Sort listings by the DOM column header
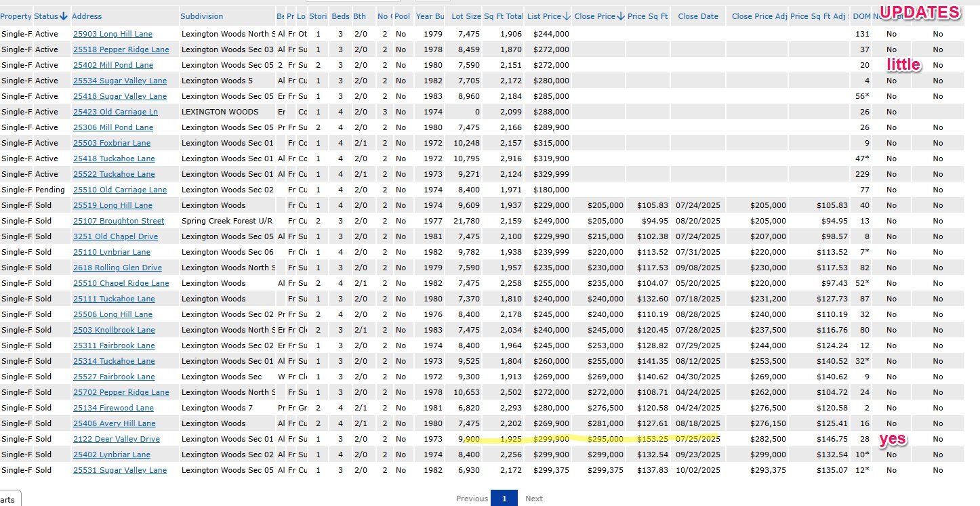This screenshot has height=506, width=980. click(x=862, y=16)
